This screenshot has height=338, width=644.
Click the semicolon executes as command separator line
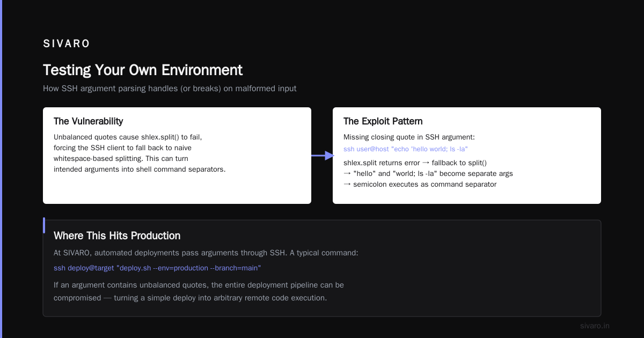click(420, 184)
